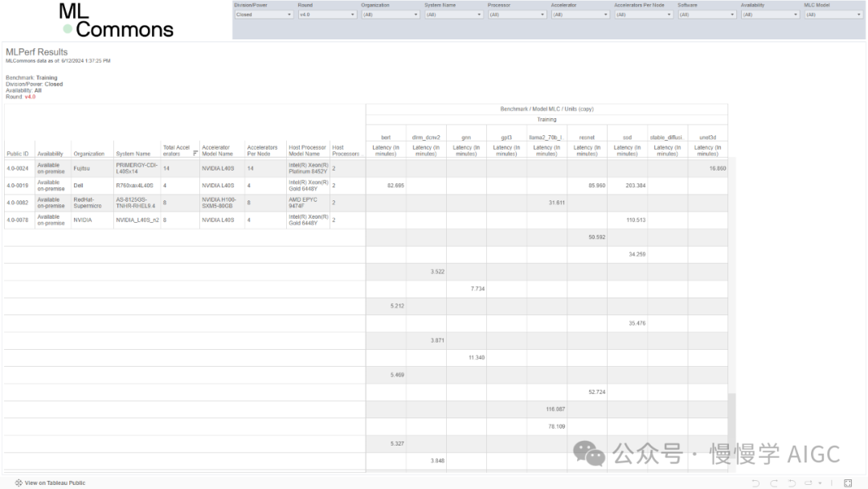Select row with Public ID 4.0-0019
The image size is (868, 489).
point(17,186)
